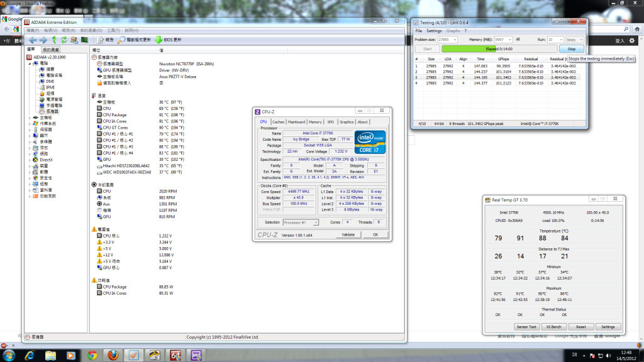
Task: Click GFlops column header in LinX
Action: click(504, 59)
